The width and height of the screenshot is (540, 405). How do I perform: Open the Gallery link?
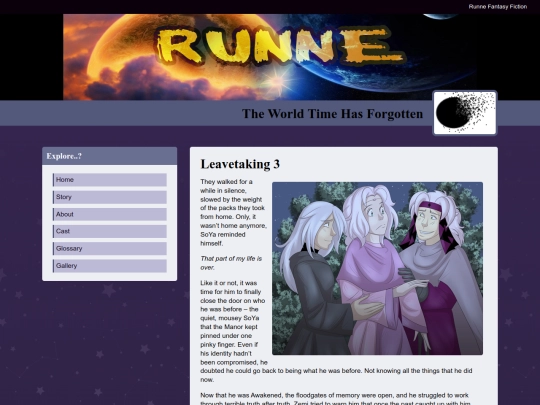click(110, 266)
